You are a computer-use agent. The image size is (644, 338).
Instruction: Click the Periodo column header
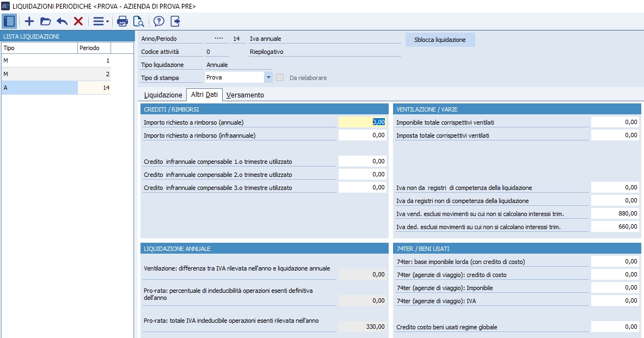tap(94, 48)
